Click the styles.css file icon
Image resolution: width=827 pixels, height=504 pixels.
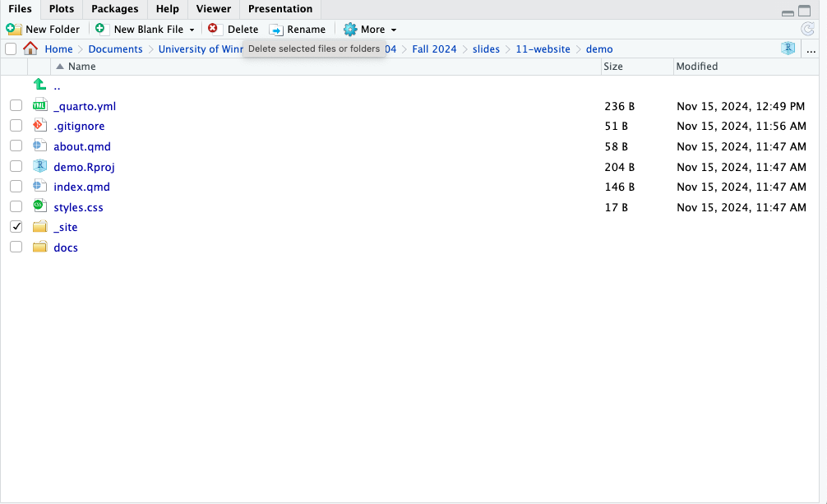(x=39, y=206)
